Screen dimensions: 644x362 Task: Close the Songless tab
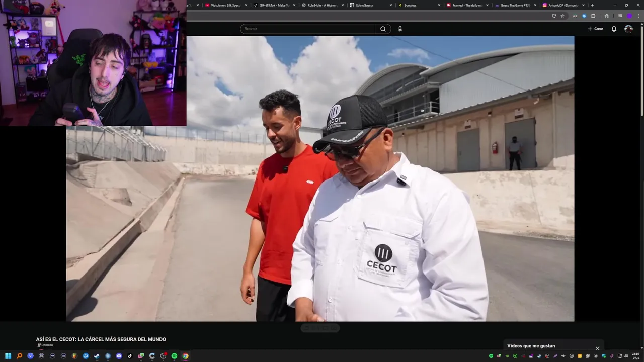point(439,5)
